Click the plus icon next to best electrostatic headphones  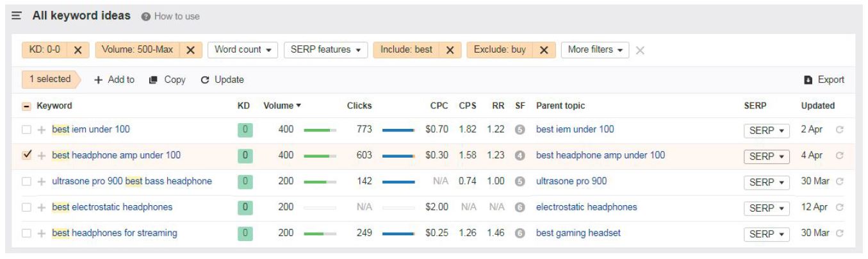point(42,207)
